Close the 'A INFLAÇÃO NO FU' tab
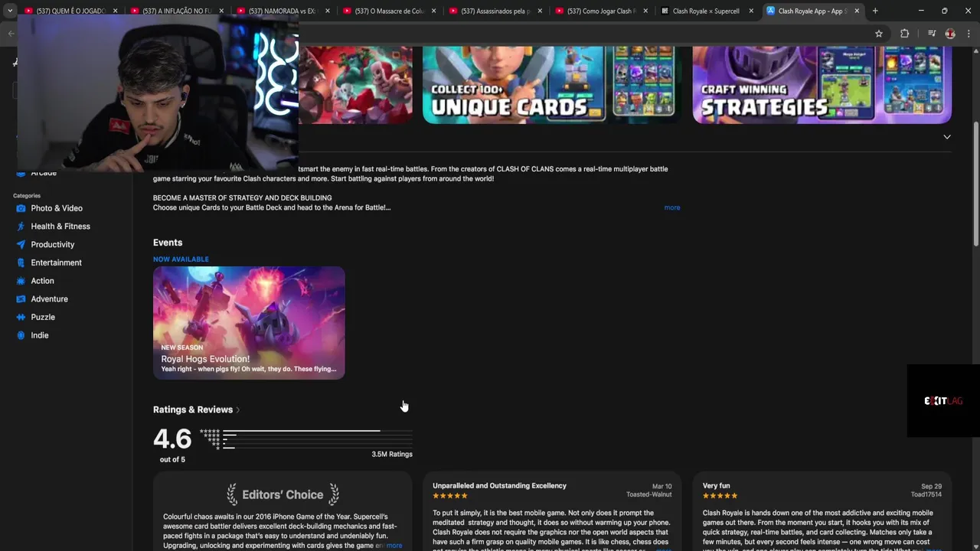980x551 pixels. click(221, 11)
